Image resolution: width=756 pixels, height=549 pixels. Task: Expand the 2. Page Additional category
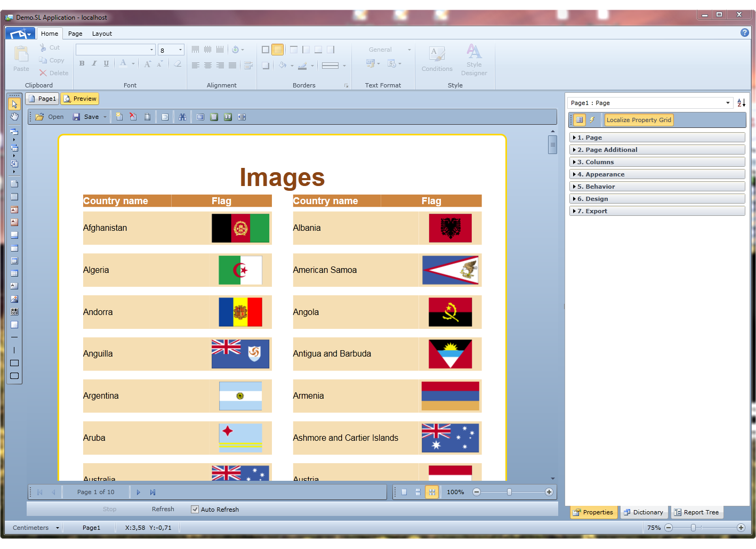(657, 150)
